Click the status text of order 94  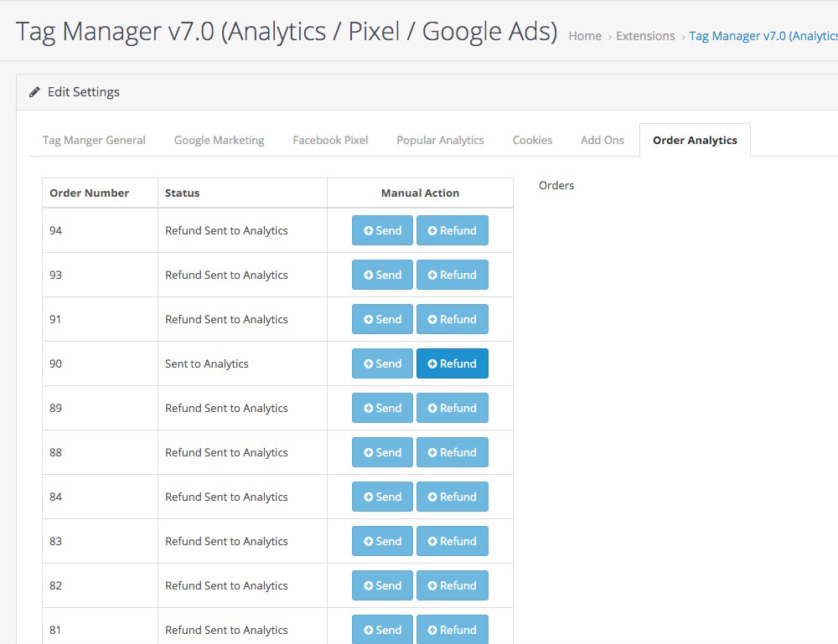tap(226, 230)
